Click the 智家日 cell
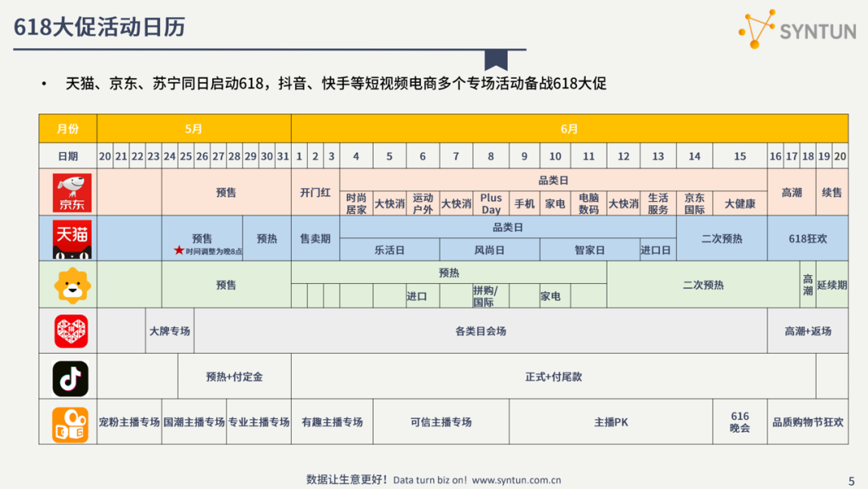 tap(590, 250)
